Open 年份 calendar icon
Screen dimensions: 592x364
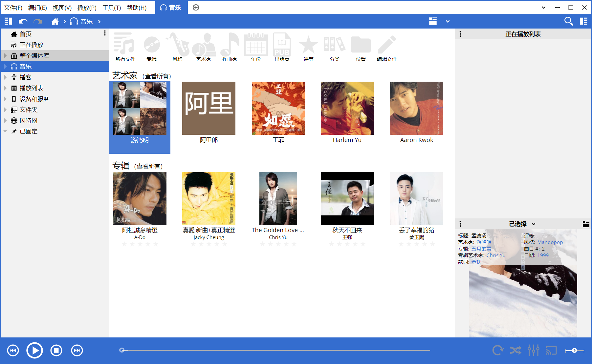click(256, 47)
